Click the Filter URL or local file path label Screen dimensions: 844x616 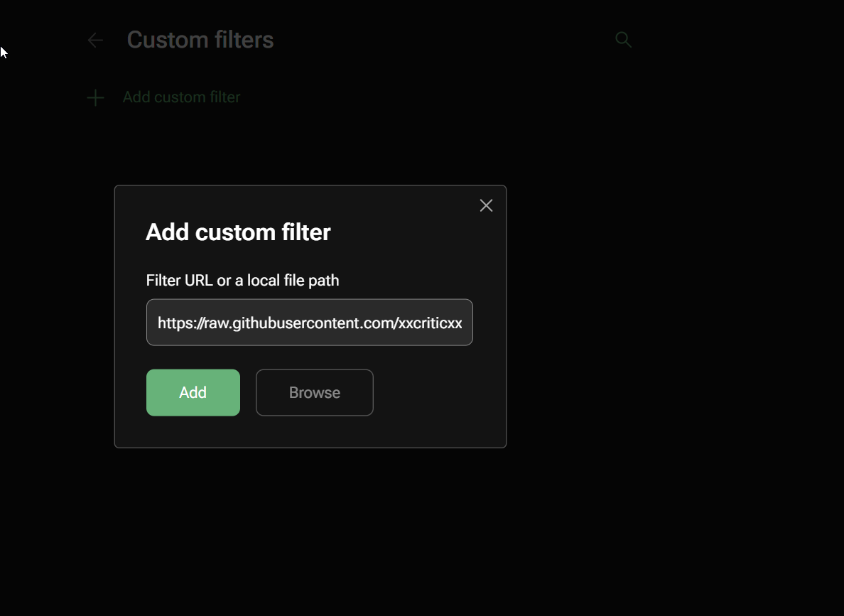click(x=242, y=281)
